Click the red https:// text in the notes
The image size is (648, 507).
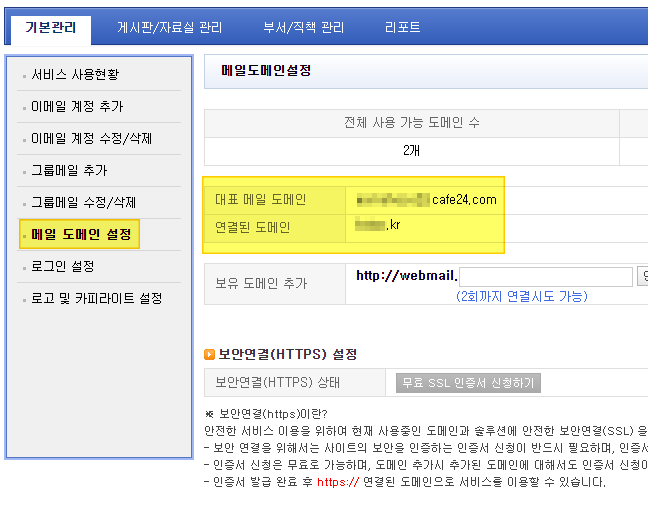click(x=339, y=482)
